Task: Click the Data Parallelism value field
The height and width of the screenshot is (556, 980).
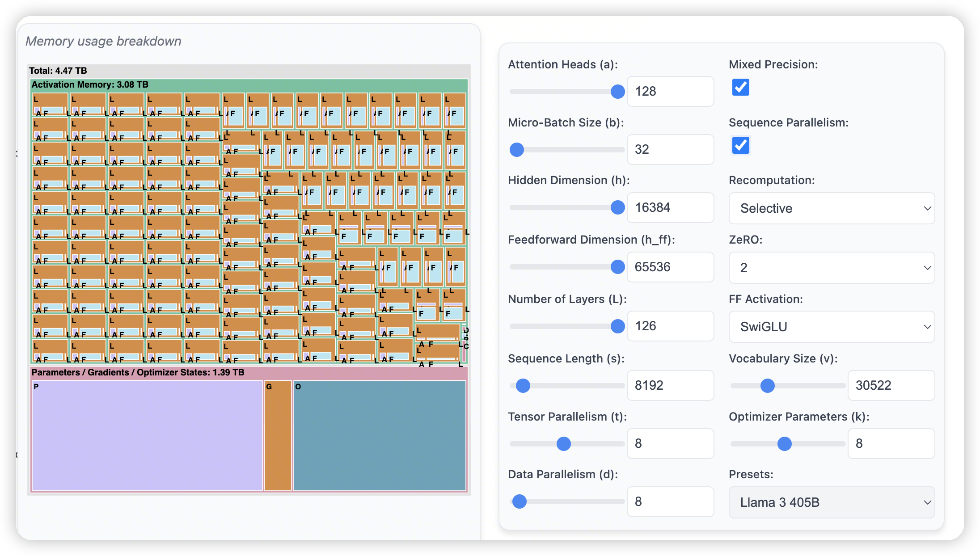Action: [670, 501]
